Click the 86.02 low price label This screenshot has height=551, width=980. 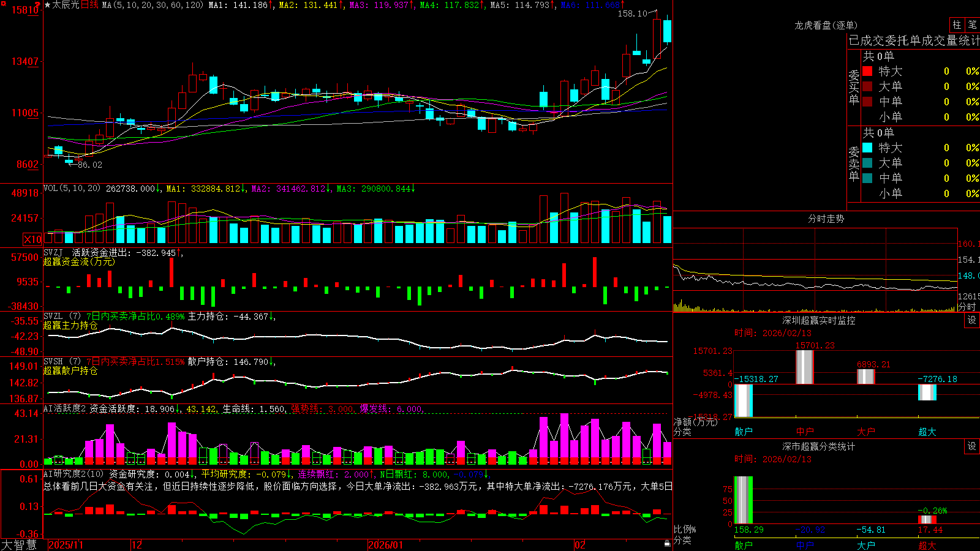click(x=90, y=165)
